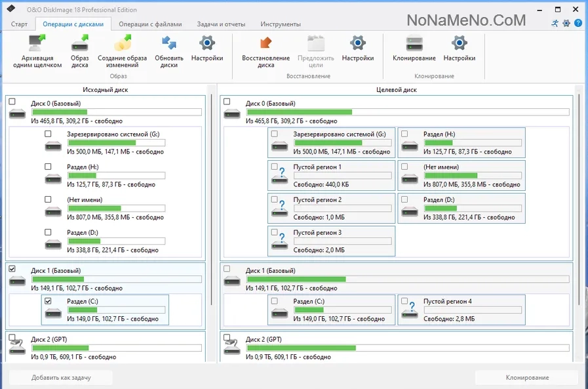Screen dimensions: 588x389
Task: Enable the source Раздел (D:) checkbox
Action: tap(48, 232)
